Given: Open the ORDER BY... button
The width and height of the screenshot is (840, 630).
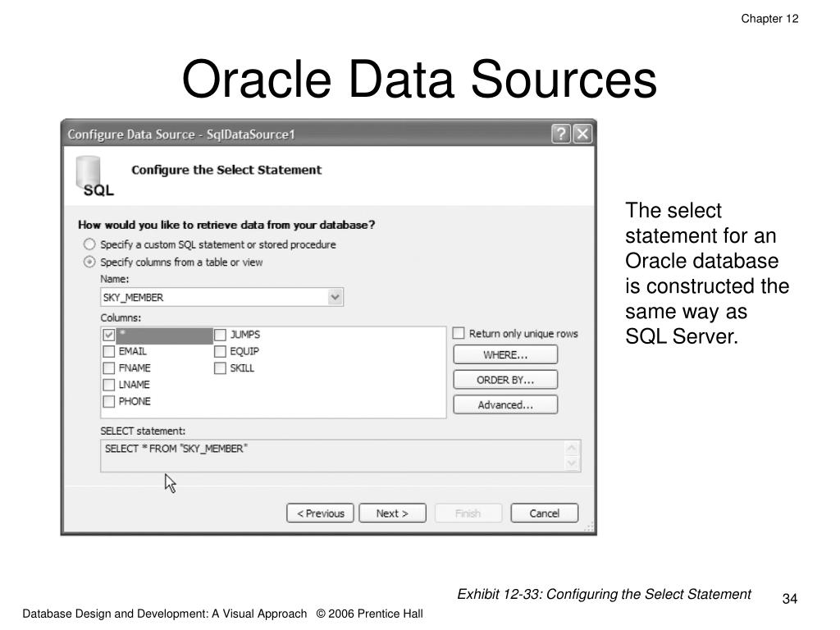Looking at the screenshot, I should 505,380.
